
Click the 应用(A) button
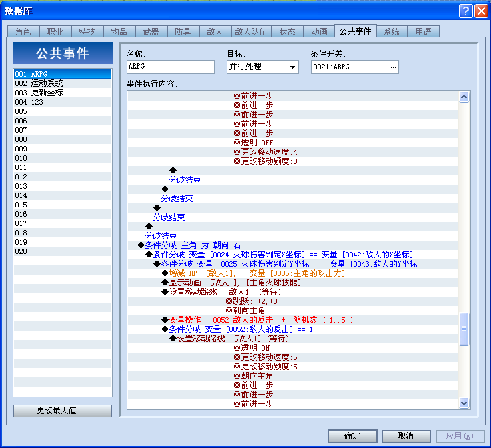(x=460, y=436)
